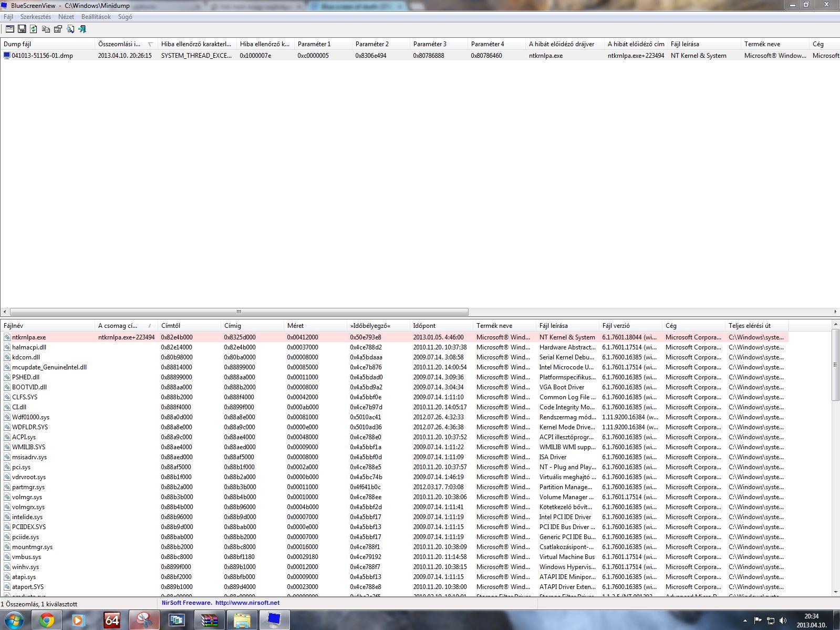Select the mcupdate_GenuineIntel.dll row

pyautogui.click(x=395, y=367)
